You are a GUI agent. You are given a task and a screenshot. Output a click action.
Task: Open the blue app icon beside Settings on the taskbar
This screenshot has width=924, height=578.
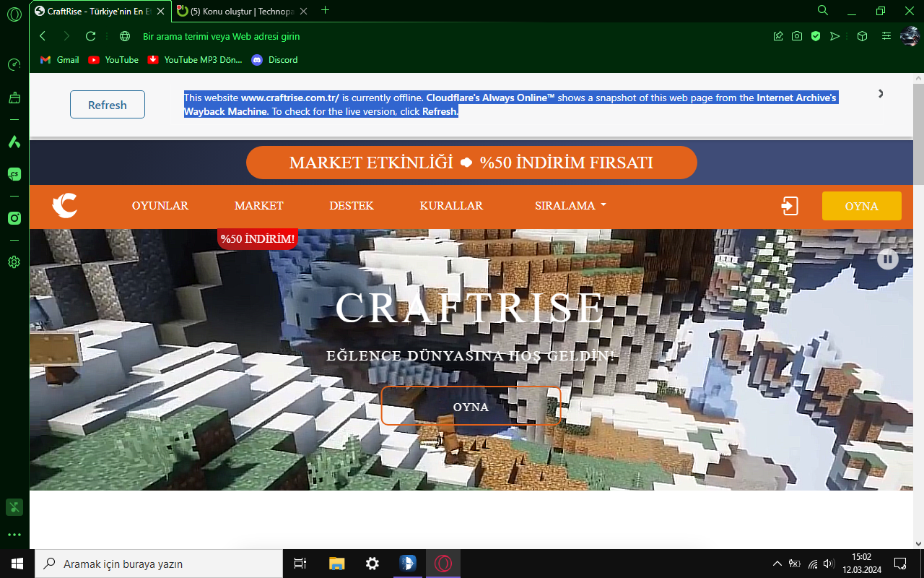(x=408, y=564)
